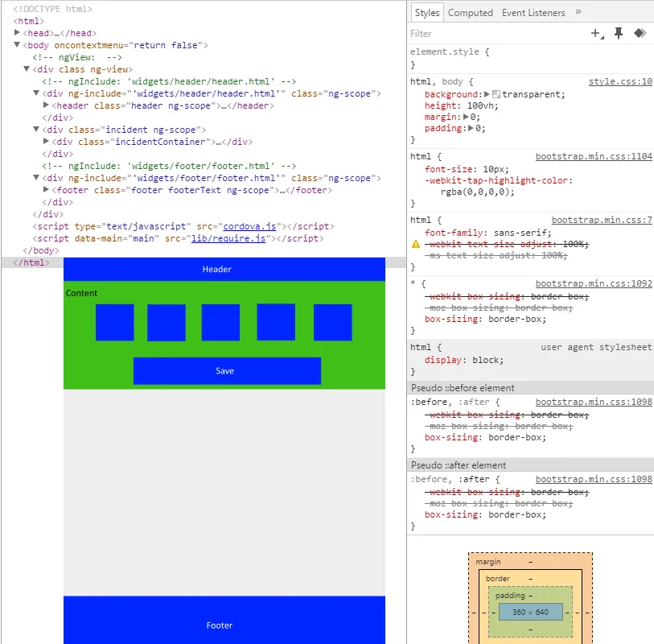This screenshot has width=654, height=644.
Task: Collapse the header ng-include div node
Action: pyautogui.click(x=36, y=93)
